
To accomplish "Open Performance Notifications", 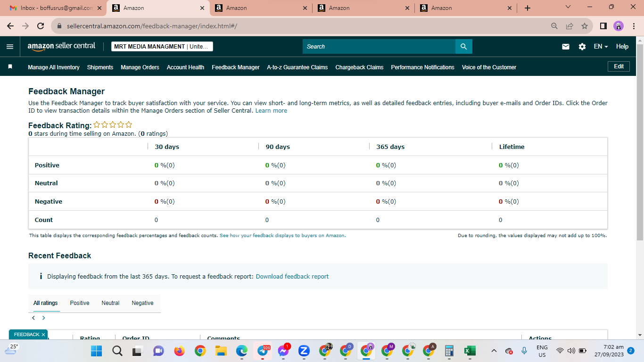I will click(422, 67).
